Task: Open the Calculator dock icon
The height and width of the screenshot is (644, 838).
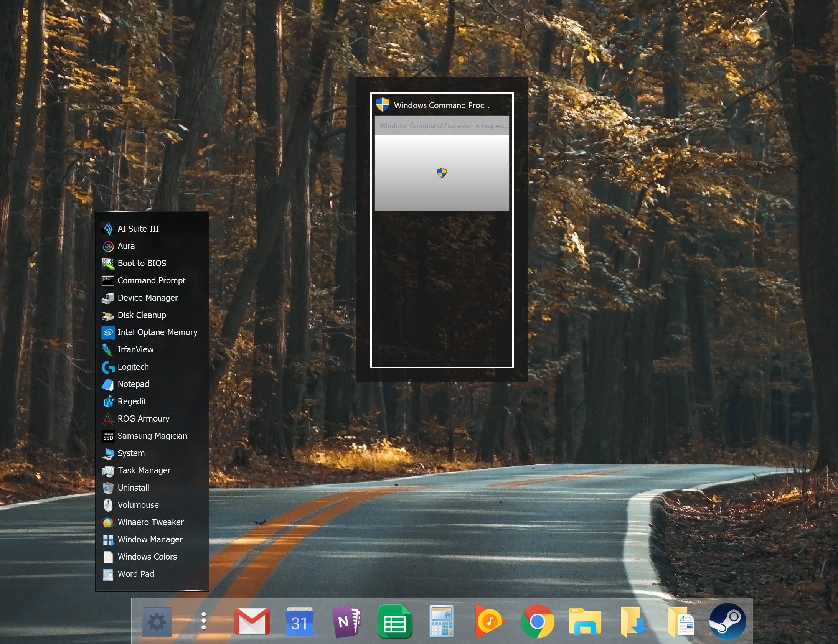Action: click(x=442, y=621)
